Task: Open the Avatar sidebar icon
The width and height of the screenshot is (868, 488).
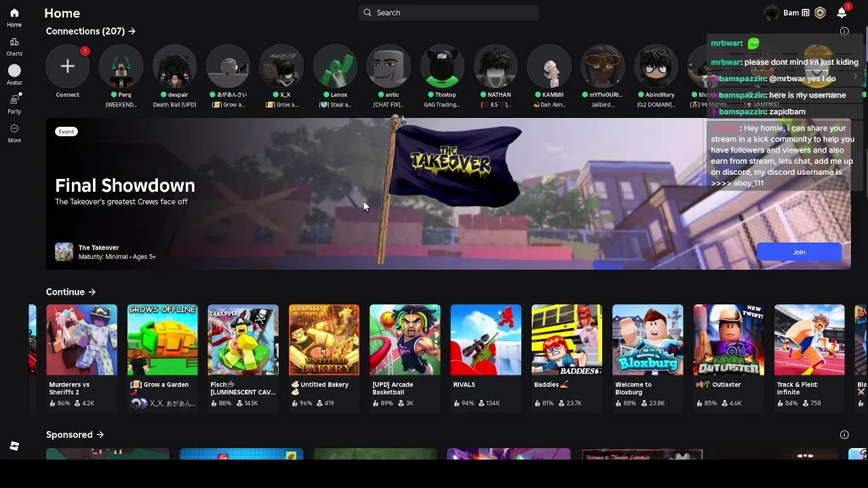Action: click(14, 70)
